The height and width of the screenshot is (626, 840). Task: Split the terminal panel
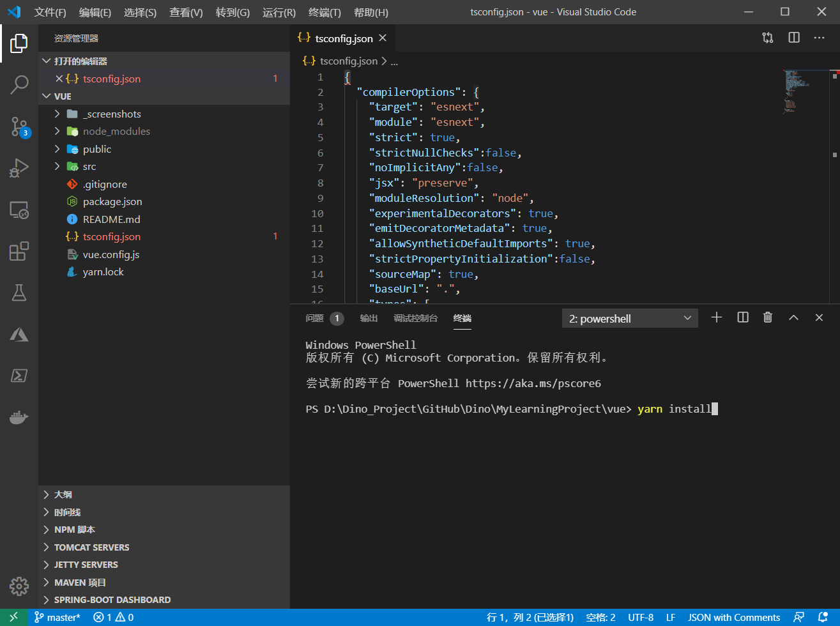(743, 317)
